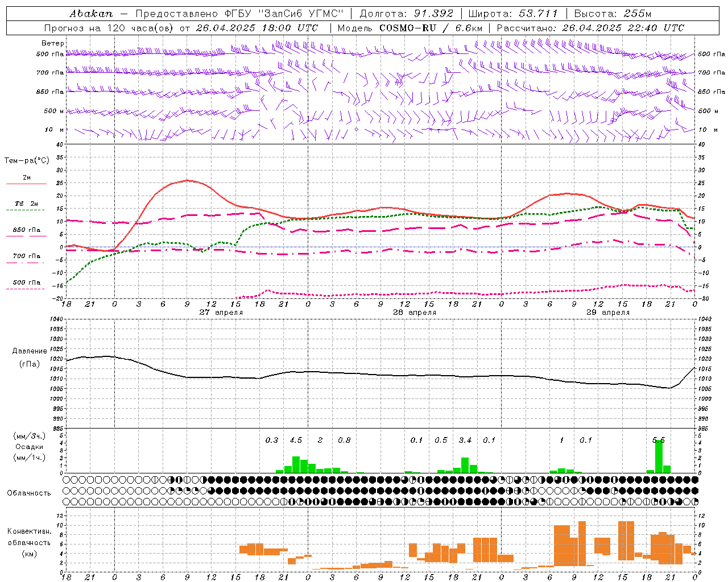728x582 pixels.
Task: Click the (гПа) unit under Давление
Action: point(29,364)
